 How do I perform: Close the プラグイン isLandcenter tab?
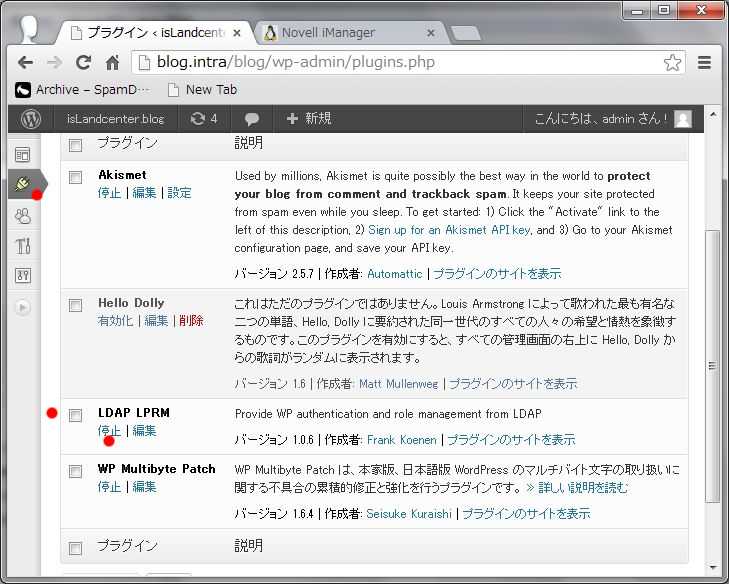pos(237,33)
